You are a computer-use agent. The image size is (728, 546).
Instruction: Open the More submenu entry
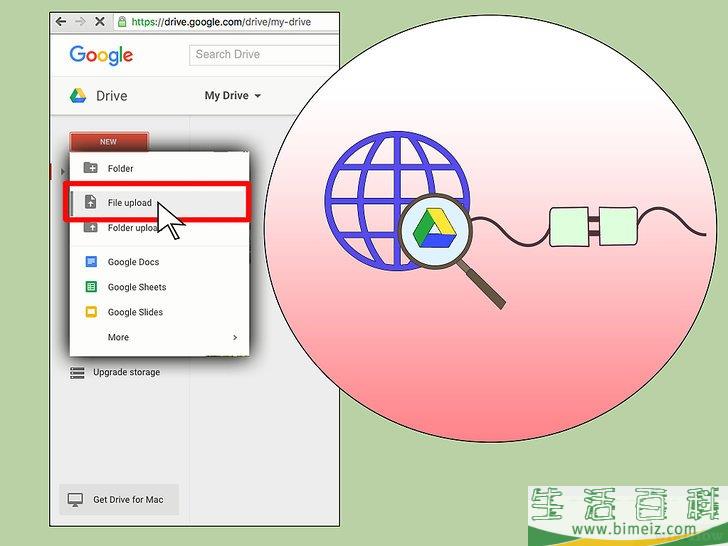pos(159,337)
